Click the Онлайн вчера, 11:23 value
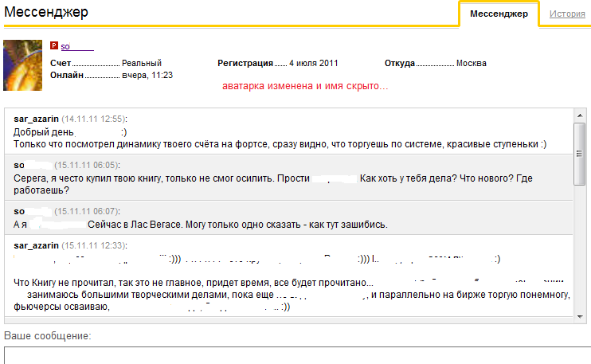Image resolution: width=591 pixels, height=364 pixels. coord(147,76)
